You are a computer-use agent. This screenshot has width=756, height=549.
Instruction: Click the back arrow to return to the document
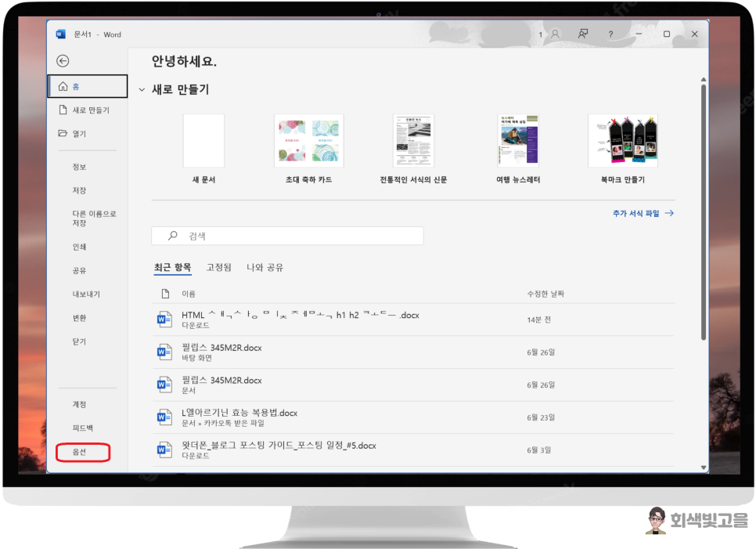[x=63, y=61]
